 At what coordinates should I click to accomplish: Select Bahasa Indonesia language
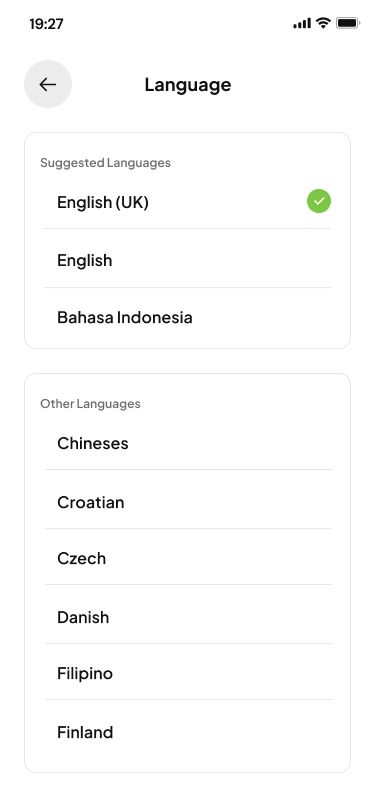tap(187, 317)
